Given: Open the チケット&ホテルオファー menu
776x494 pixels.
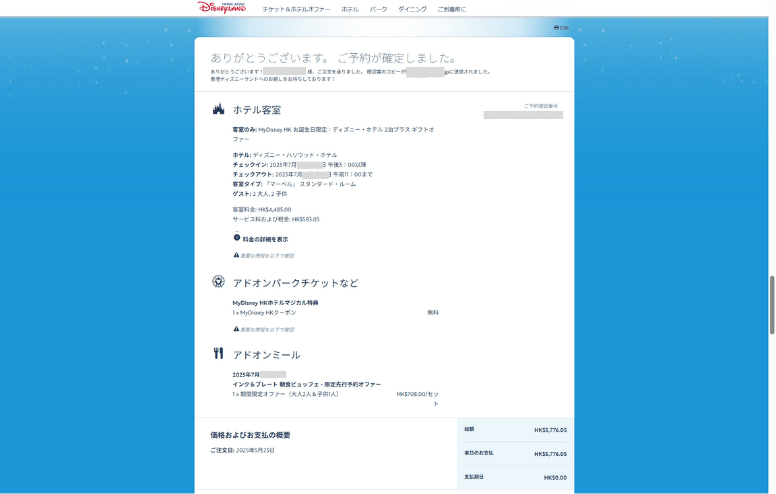Looking at the screenshot, I should click(296, 9).
